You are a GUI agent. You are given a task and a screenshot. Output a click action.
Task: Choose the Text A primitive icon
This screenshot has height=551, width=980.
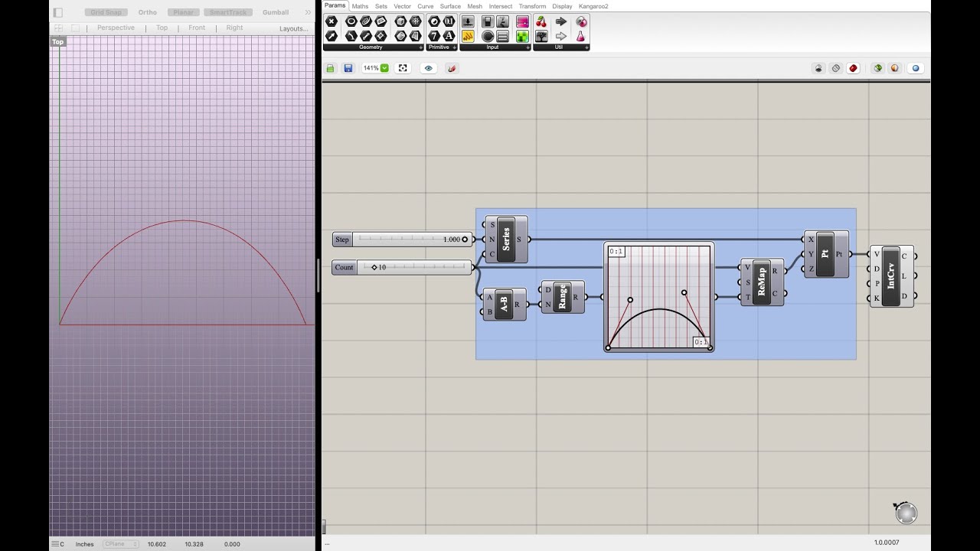(449, 36)
